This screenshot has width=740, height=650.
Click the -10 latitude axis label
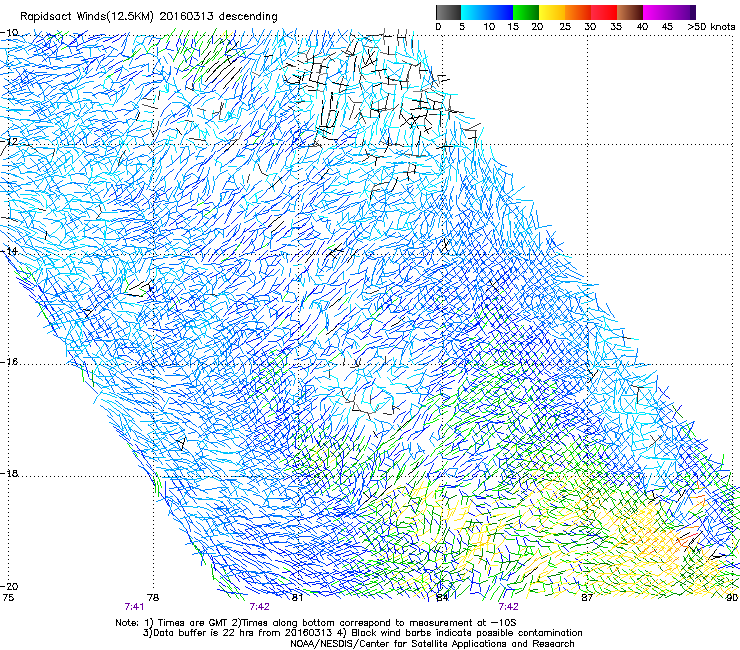pyautogui.click(x=9, y=33)
